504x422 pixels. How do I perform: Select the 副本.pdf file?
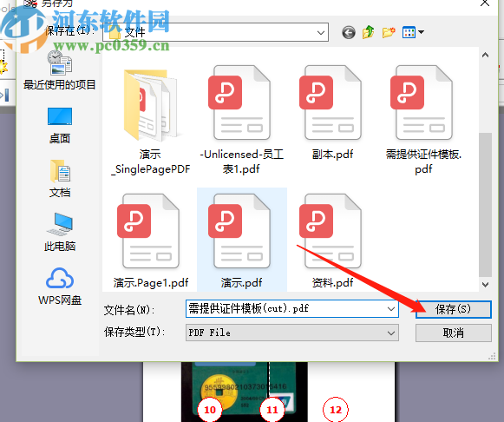click(x=333, y=113)
